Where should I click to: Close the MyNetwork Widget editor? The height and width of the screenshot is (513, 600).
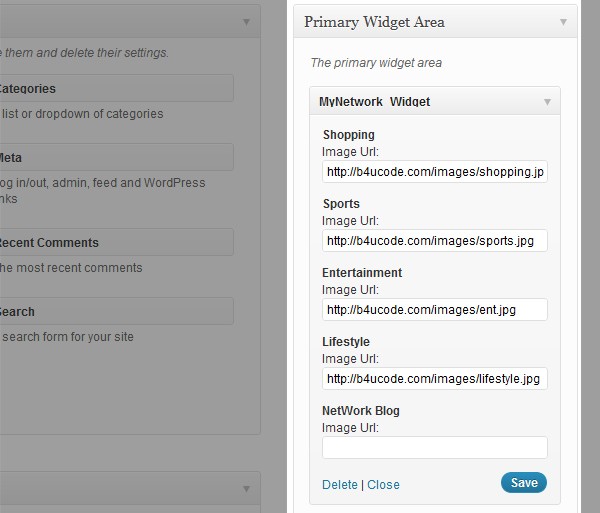click(x=383, y=485)
